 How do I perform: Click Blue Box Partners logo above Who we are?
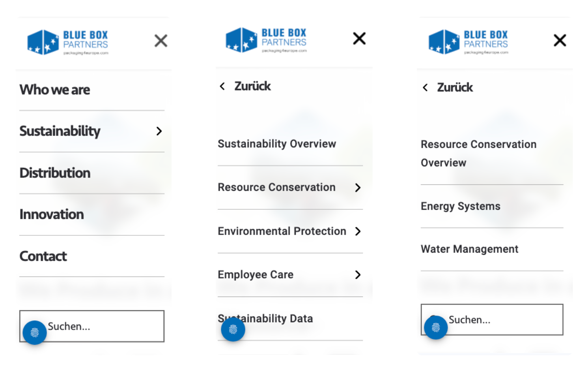68,42
